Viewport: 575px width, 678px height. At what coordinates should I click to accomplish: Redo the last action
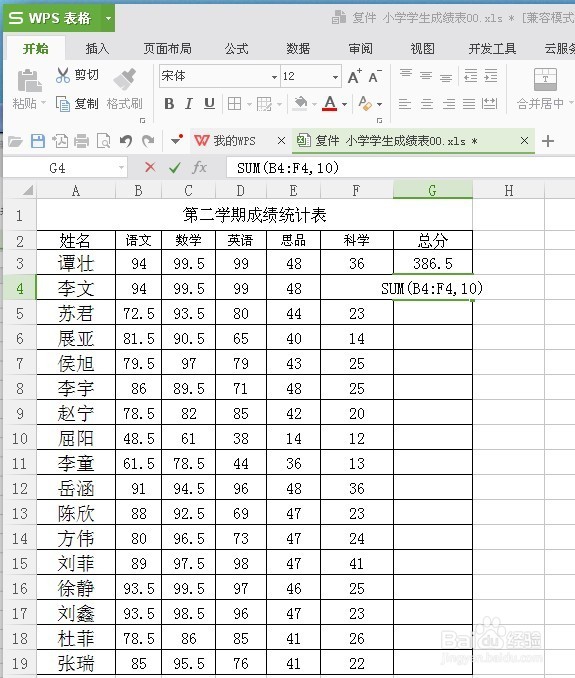coord(148,141)
